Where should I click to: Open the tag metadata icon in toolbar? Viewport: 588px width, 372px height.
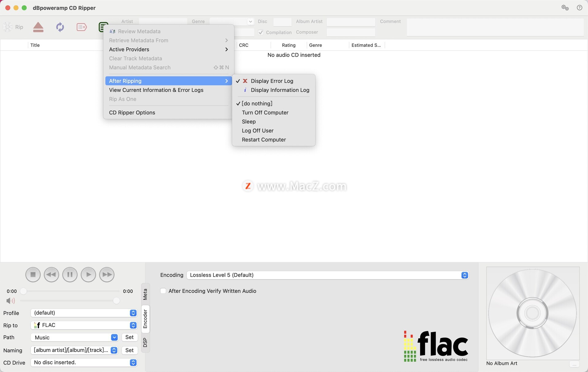pos(81,27)
